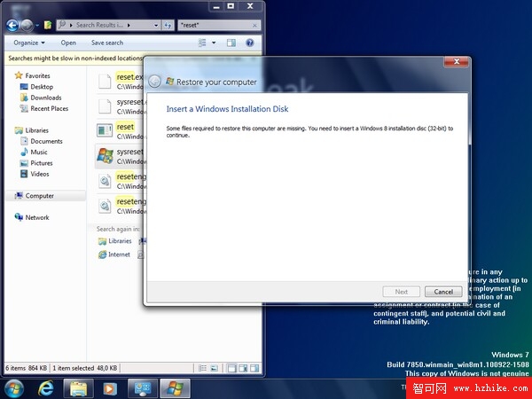Minimize the Explorer window
The height and width of the screenshot is (399, 532).
pos(216,6)
